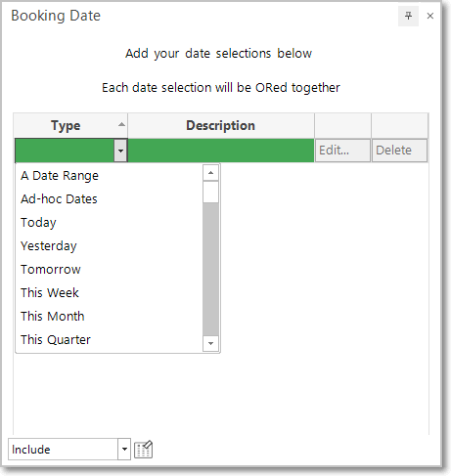Select Yesterday from the dropdown list

coord(49,246)
